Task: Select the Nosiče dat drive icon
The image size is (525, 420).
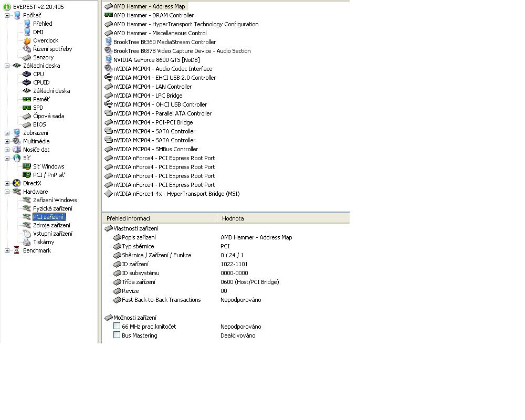Action: click(17, 150)
